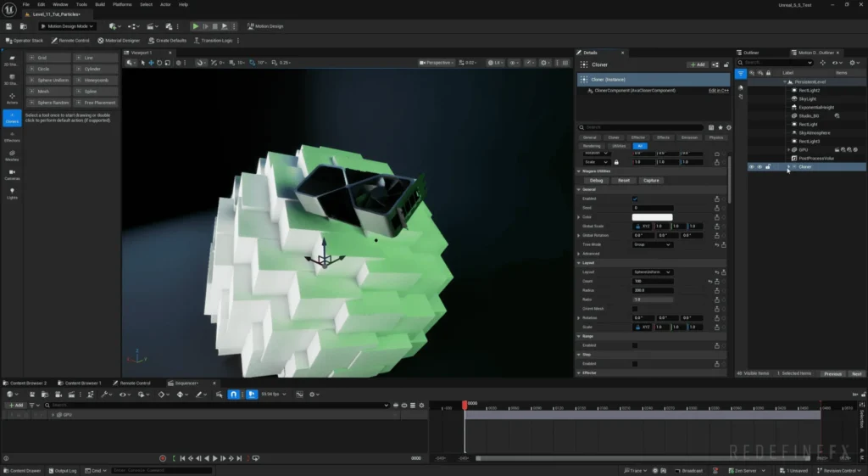
Task: Select the Cloners category in left sidebar
Action: (12, 117)
